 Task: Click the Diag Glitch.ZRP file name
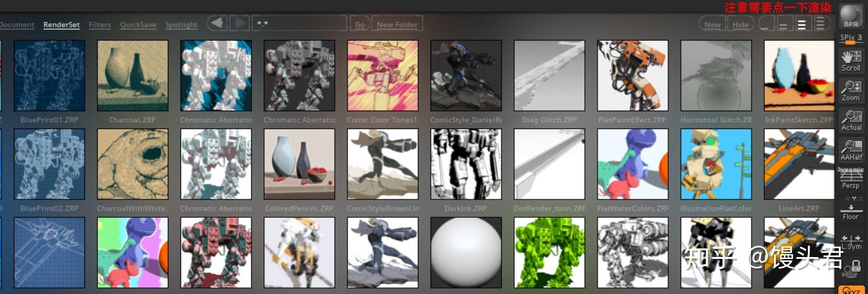point(549,120)
